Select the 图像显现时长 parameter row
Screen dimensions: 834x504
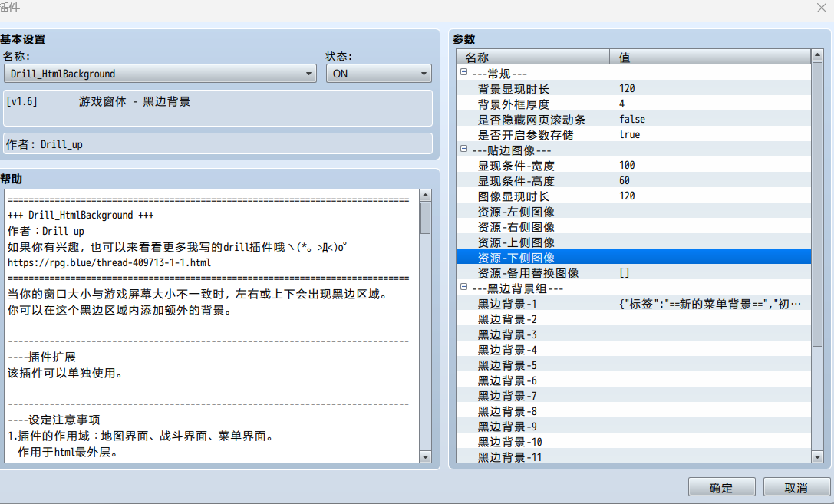[634, 196]
